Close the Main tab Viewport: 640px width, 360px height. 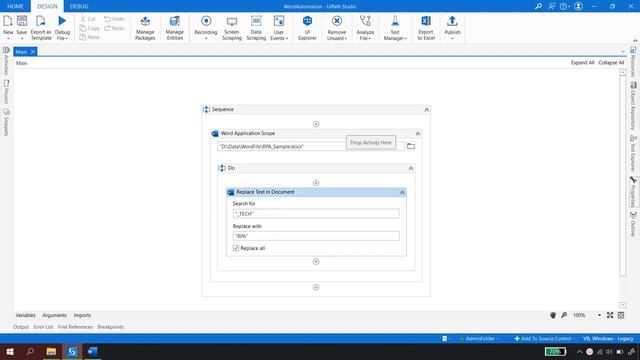point(33,51)
